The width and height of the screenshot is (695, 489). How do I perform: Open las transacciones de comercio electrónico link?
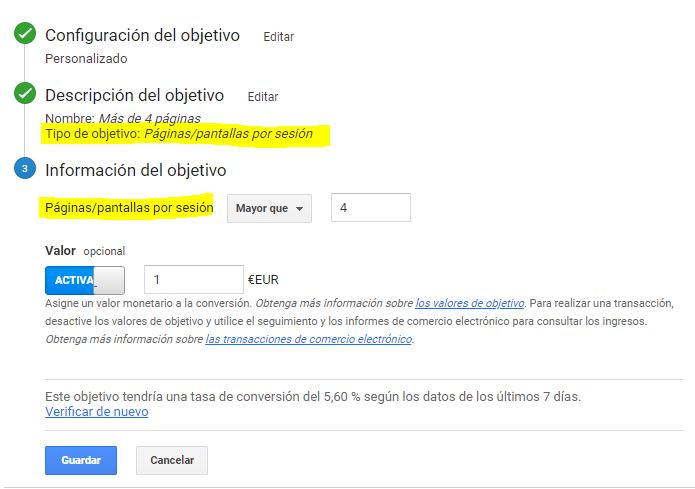tap(308, 339)
